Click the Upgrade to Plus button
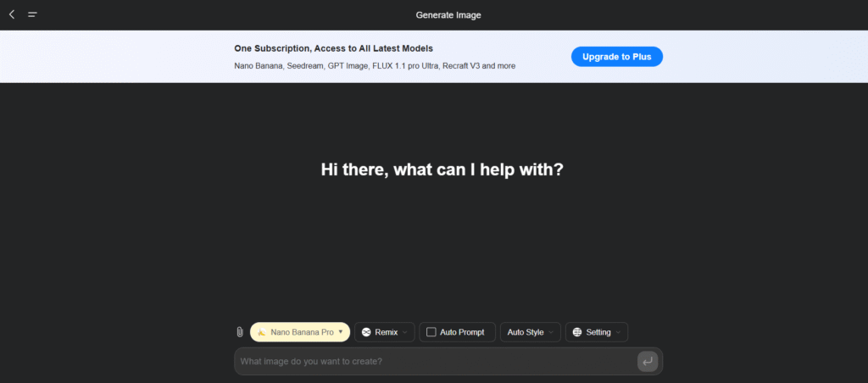 click(x=616, y=57)
